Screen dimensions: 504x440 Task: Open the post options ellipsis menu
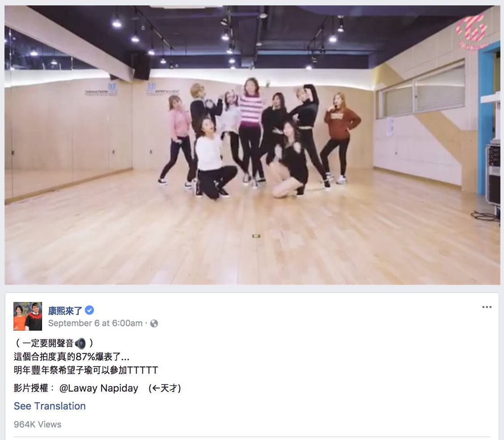[x=487, y=307]
